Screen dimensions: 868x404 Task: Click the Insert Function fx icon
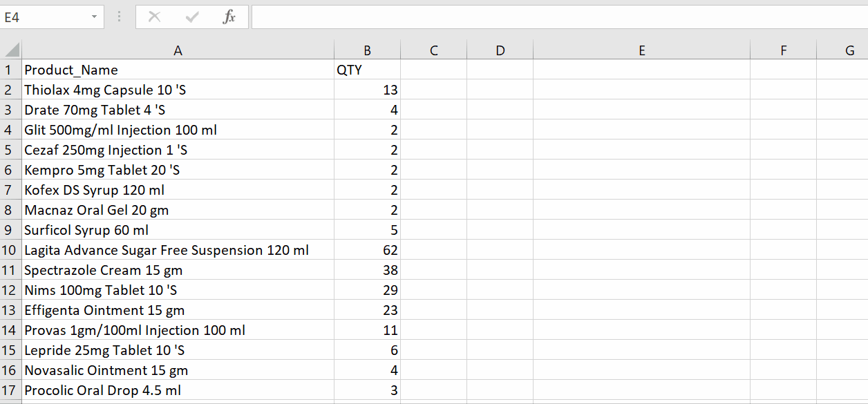coord(229,17)
